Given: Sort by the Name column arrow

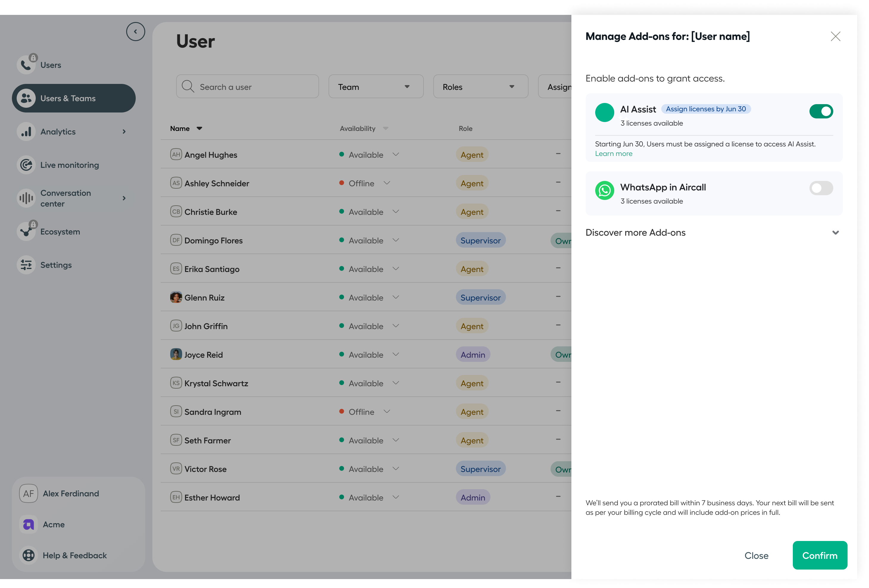Looking at the screenshot, I should [x=199, y=129].
